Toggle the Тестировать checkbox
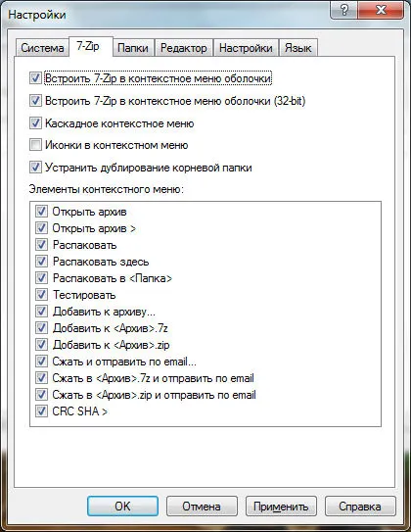411x532 pixels. coord(41,295)
